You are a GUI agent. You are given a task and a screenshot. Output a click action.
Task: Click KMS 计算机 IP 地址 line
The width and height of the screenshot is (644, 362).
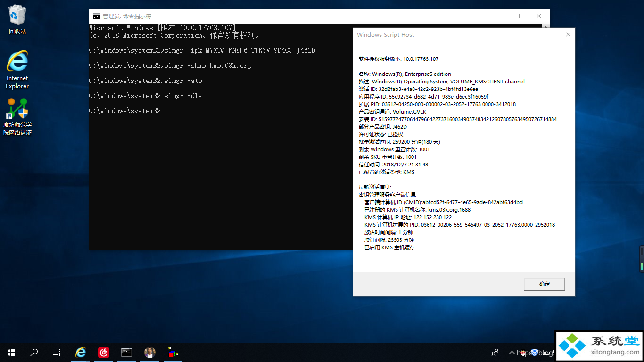tap(408, 217)
